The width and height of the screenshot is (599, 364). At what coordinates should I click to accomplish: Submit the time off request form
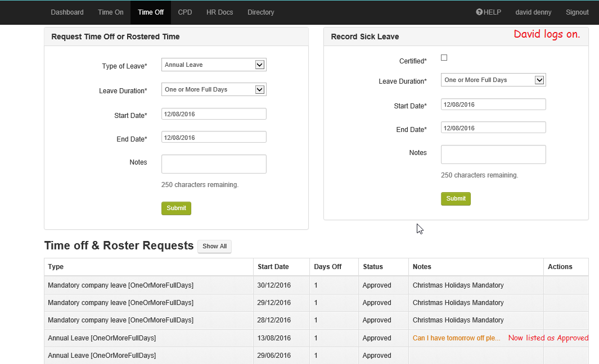pyautogui.click(x=176, y=208)
